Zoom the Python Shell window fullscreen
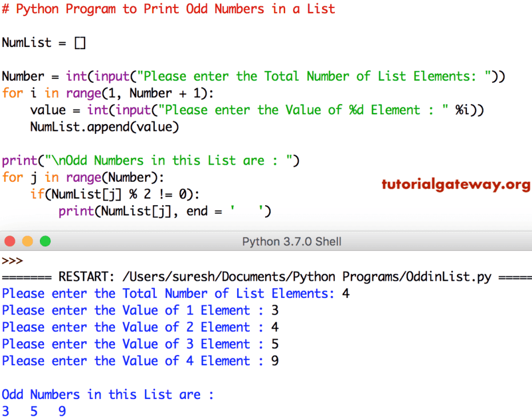 [45, 241]
